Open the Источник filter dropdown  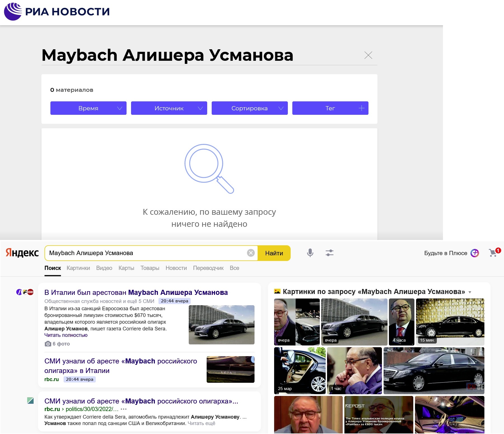[169, 108]
